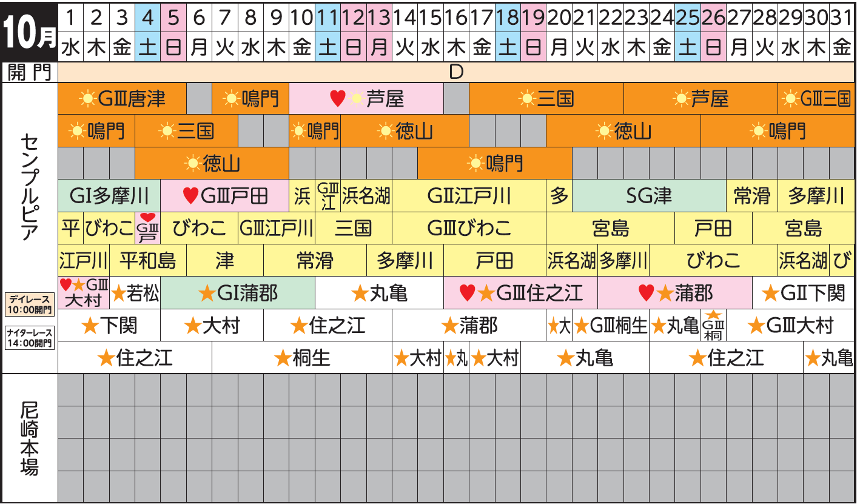The height and width of the screenshot is (504, 860).
Task: Open the GI多摩川 race entry
Action: coord(109,196)
